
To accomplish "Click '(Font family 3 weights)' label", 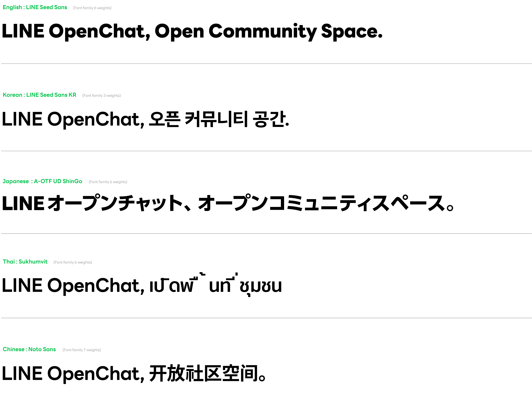I will click(101, 96).
